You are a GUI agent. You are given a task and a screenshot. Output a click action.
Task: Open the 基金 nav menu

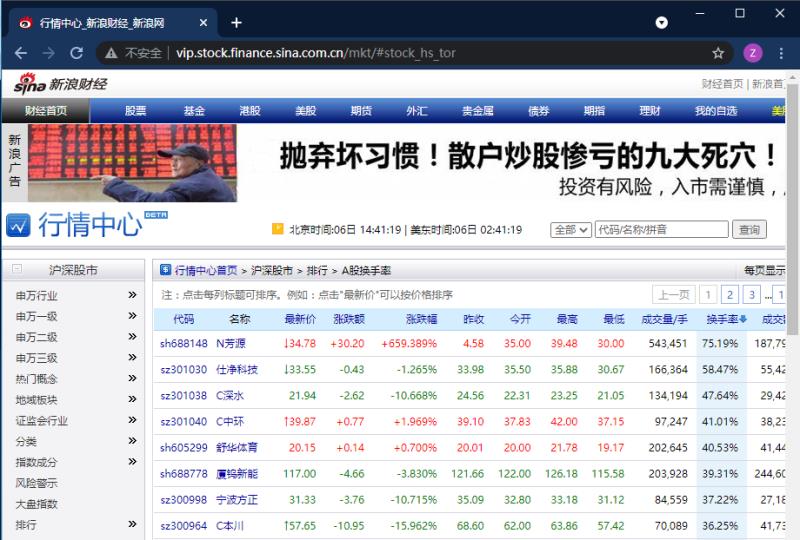194,111
